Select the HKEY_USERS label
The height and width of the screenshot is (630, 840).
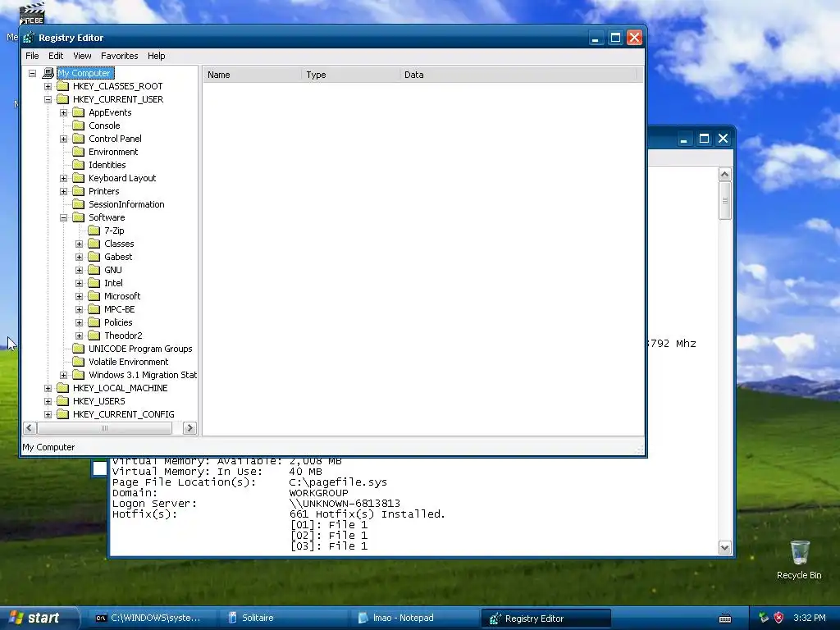click(99, 401)
